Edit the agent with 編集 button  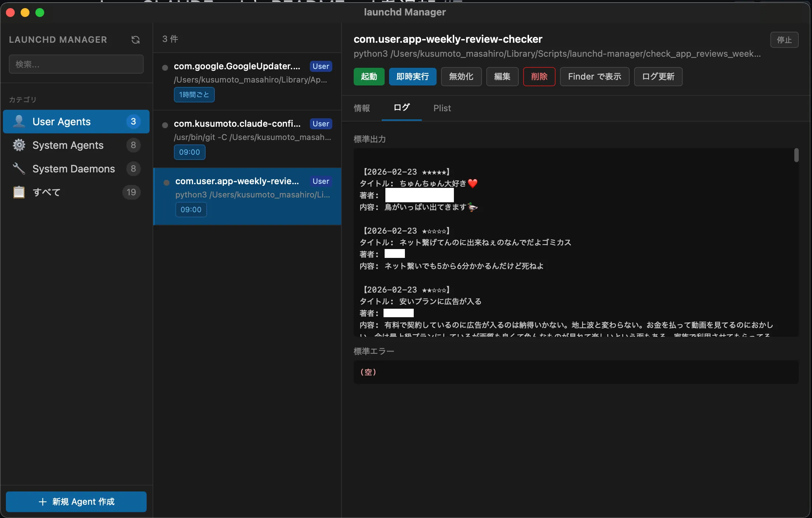pos(503,77)
